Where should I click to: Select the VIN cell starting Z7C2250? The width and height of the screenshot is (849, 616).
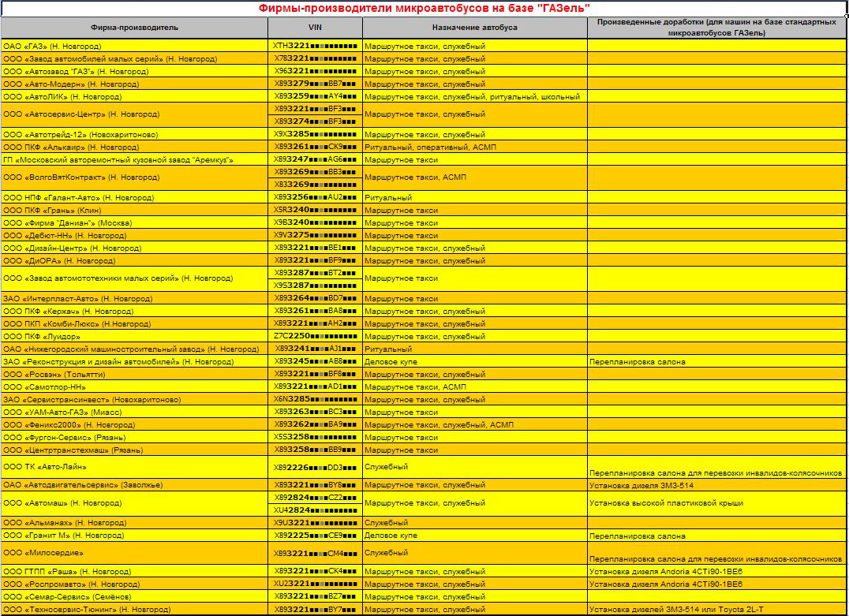315,336
